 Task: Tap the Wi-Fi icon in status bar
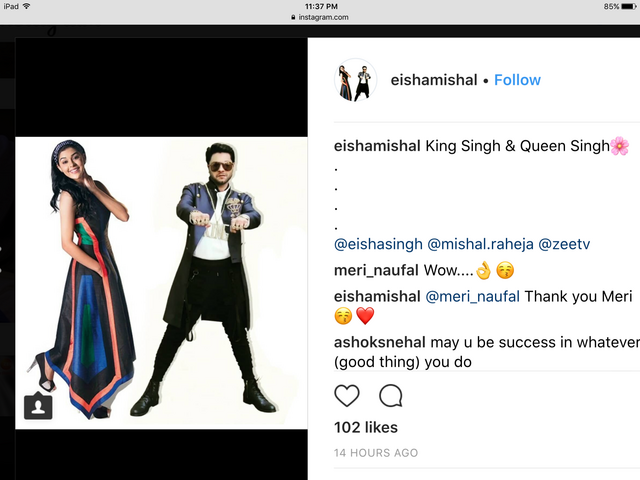[x=27, y=6]
